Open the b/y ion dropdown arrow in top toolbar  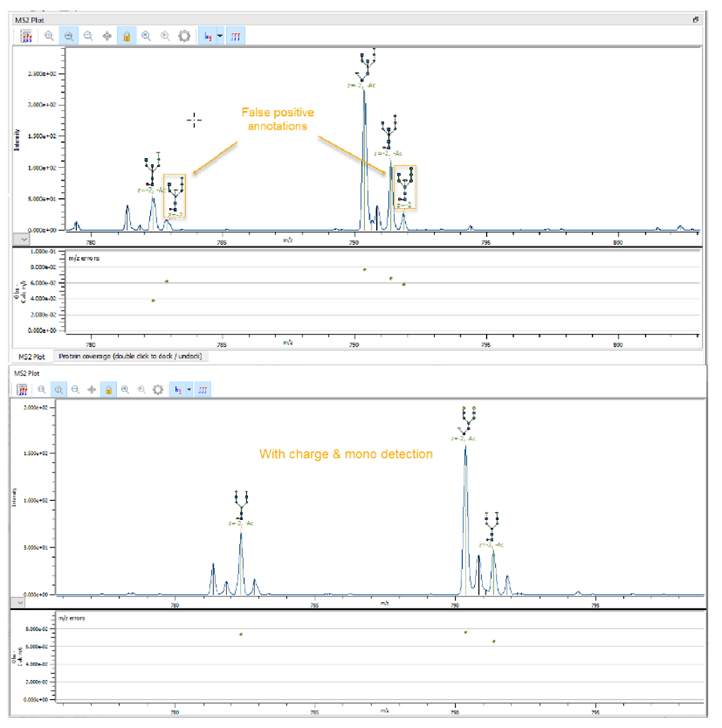pyautogui.click(x=220, y=36)
